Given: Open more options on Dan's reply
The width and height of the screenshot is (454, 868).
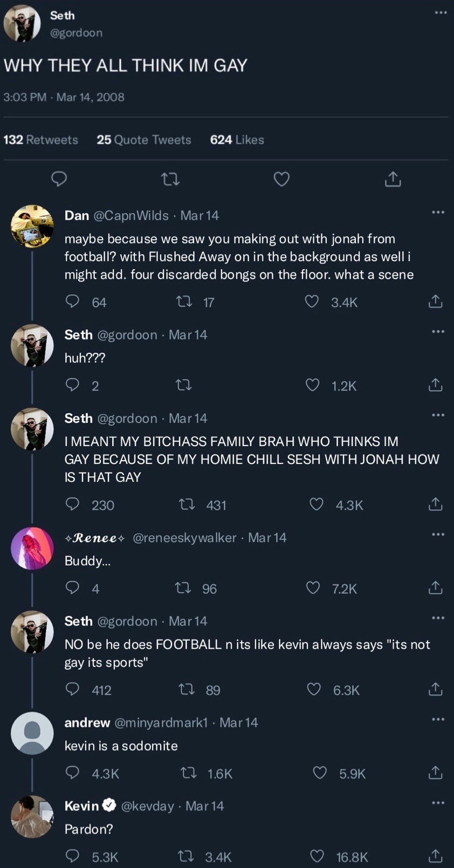Looking at the screenshot, I should [x=438, y=212].
